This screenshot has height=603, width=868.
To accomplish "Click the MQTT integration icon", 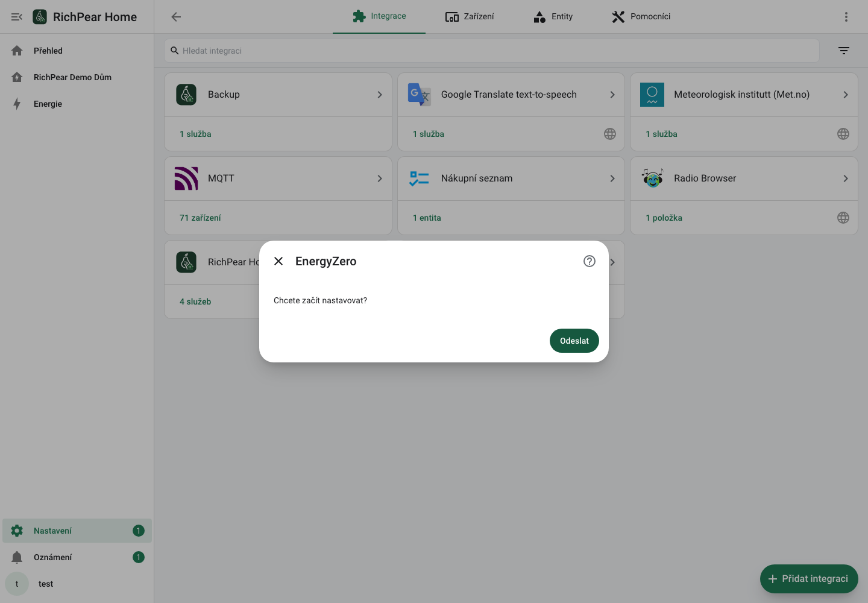I will coord(186,178).
